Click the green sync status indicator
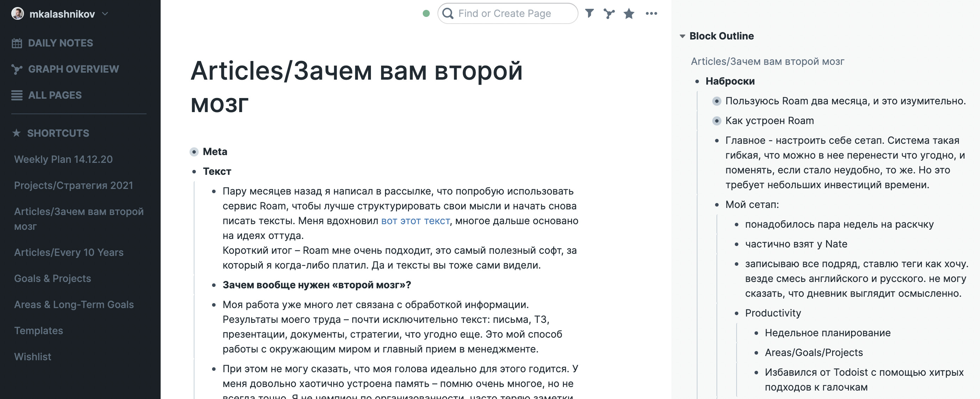This screenshot has width=980, height=399. pos(426,14)
